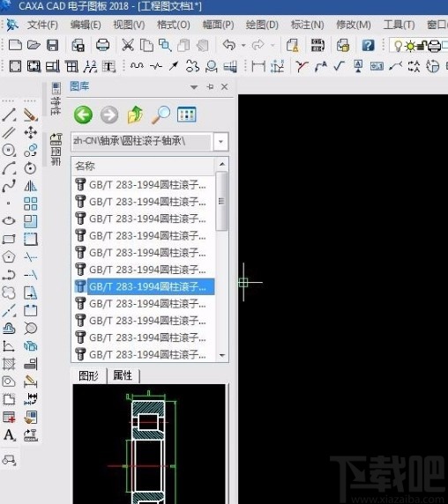Click the bearing preview thumbnail
Image resolution: width=448 pixels, height=504 pixels.
[x=150, y=444]
